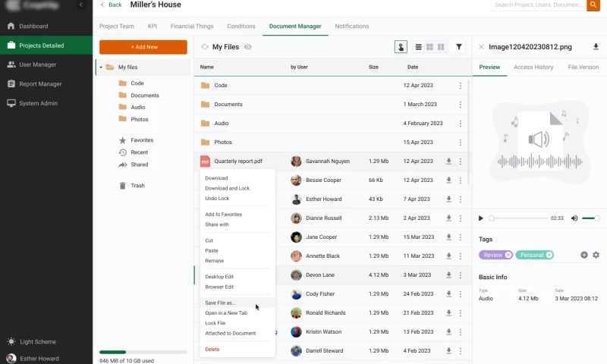Choose Rename in the context menu
The height and width of the screenshot is (364, 607).
(x=215, y=261)
